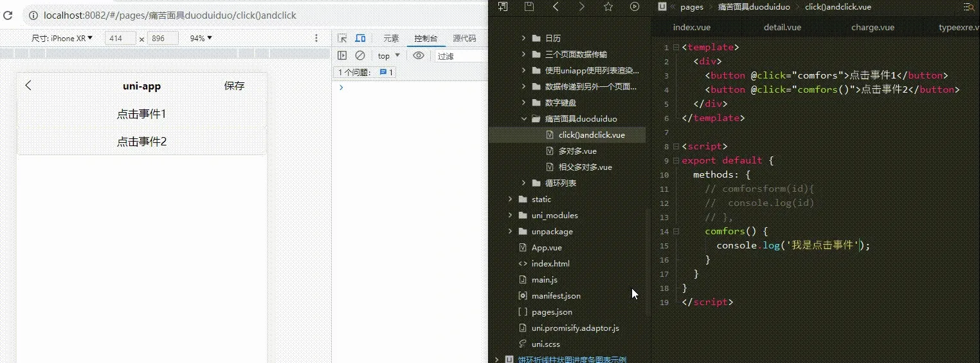980x363 pixels.
Task: Fold the template block at line 1
Action: [x=676, y=47]
